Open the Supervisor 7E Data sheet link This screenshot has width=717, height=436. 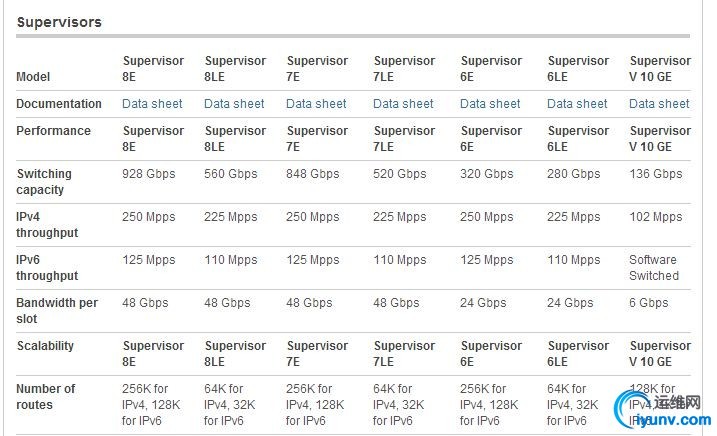pos(316,104)
